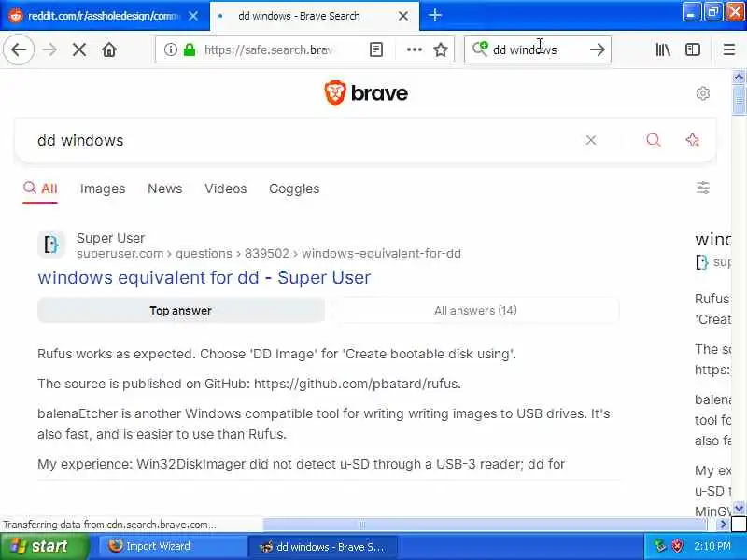This screenshot has width=747, height=560.
Task: Toggle reader view icon in address bar
Action: click(376, 49)
